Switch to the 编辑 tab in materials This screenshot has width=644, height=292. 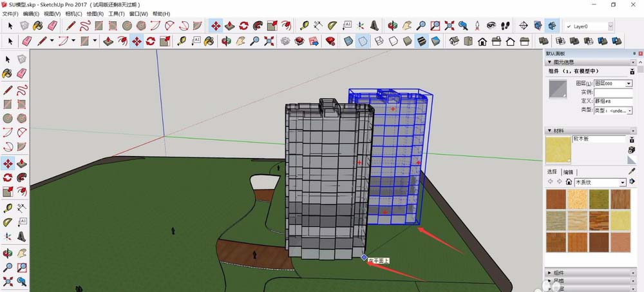[567, 172]
